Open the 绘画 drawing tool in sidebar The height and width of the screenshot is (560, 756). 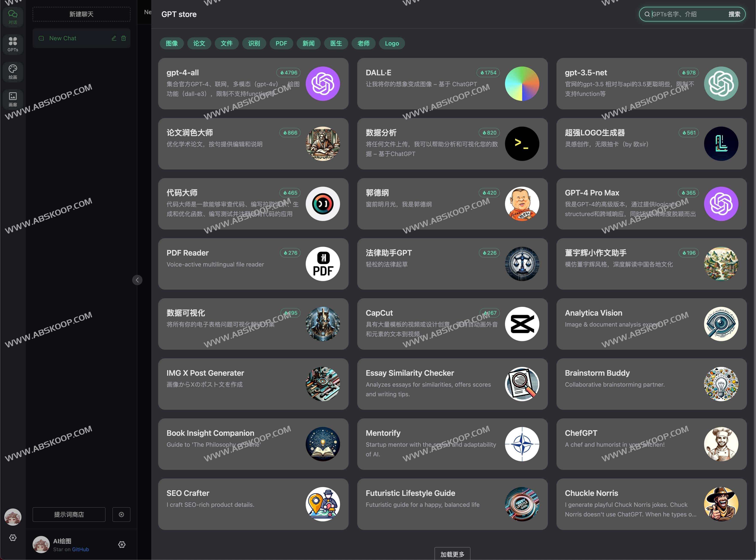pos(13,72)
